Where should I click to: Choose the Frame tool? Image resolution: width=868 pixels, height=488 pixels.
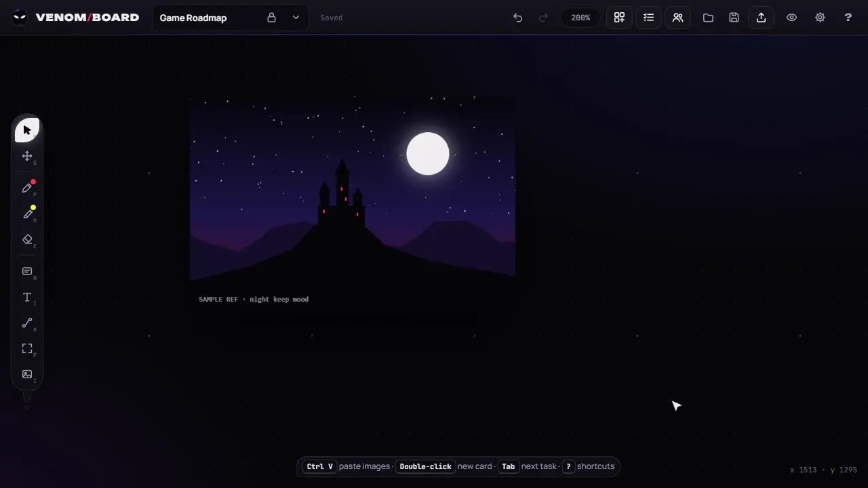click(x=27, y=348)
